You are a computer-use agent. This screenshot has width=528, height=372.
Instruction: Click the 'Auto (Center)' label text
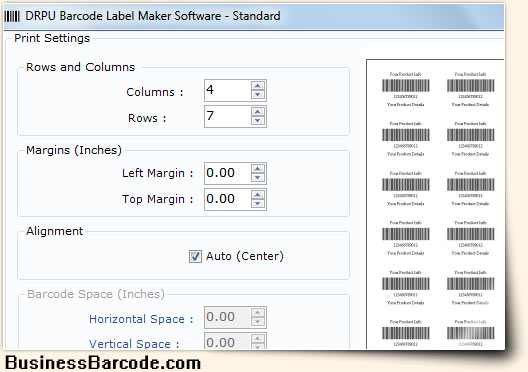click(x=245, y=256)
